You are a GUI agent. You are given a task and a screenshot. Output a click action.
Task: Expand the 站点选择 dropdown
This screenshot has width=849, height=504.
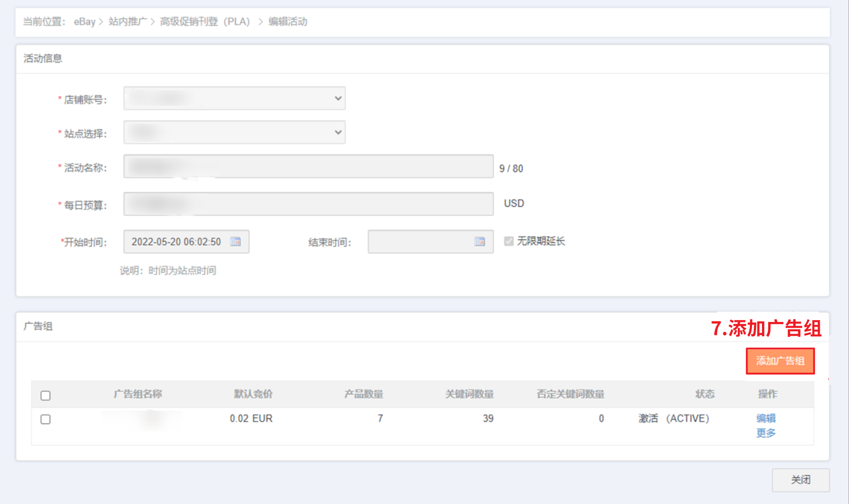234,132
